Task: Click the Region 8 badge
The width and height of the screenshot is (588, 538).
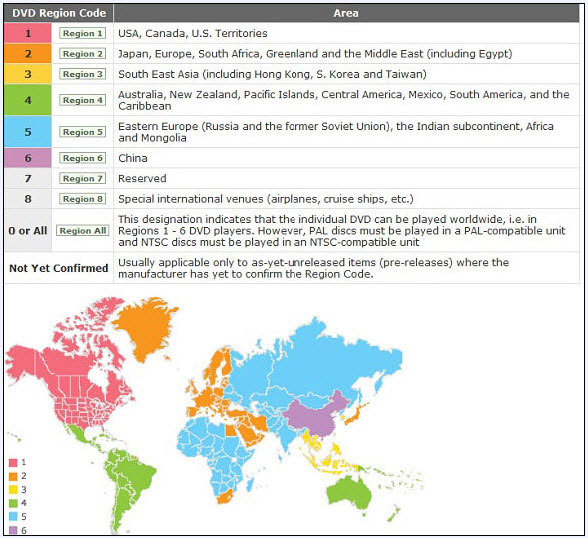Action: click(x=82, y=199)
